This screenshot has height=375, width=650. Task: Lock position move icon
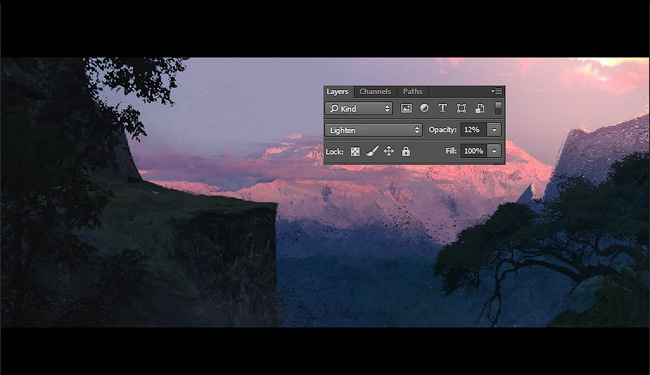[x=389, y=151]
